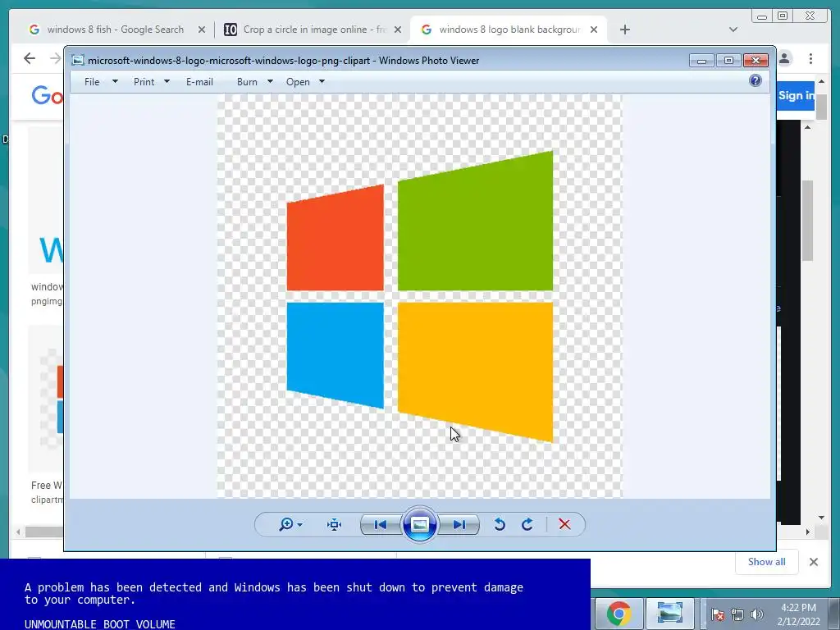Click the side panel scroll up arrow
840x630 pixels.
point(807,127)
